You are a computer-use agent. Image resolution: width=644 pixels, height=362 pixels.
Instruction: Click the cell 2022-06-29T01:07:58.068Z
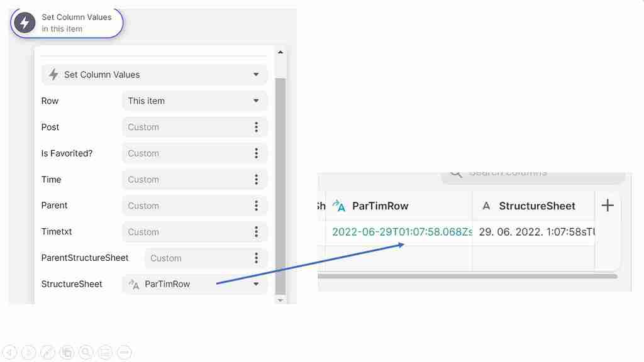pos(399,233)
